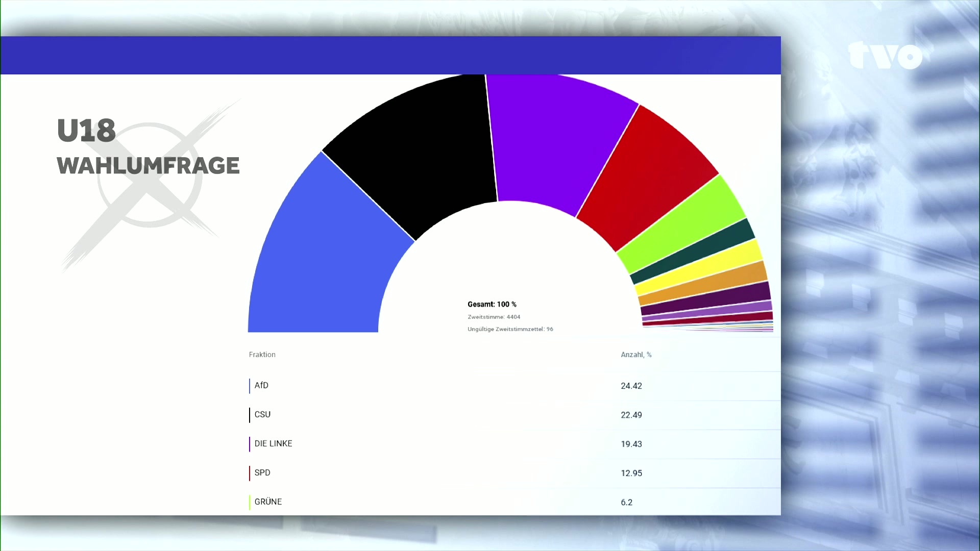Click the AfD row label

click(x=261, y=385)
